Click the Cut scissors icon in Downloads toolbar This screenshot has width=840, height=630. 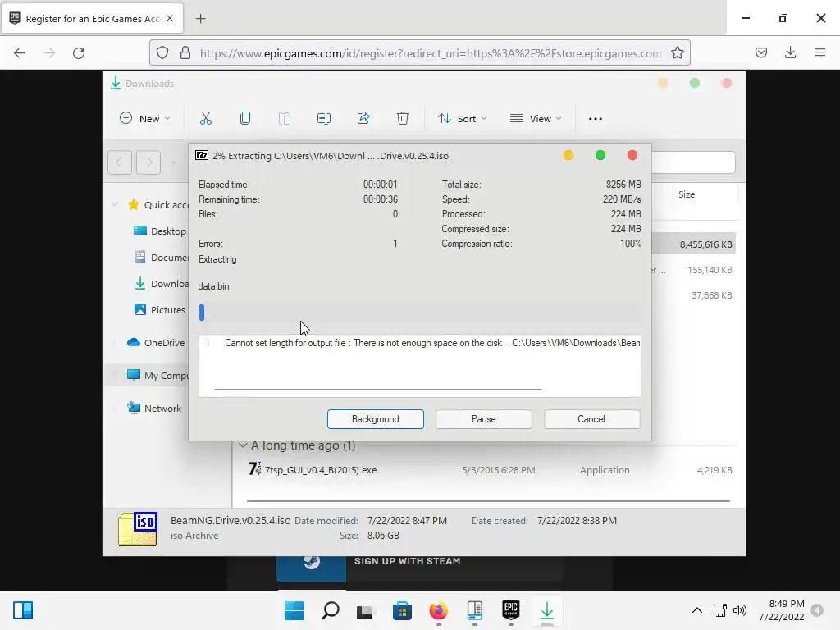[x=206, y=118]
